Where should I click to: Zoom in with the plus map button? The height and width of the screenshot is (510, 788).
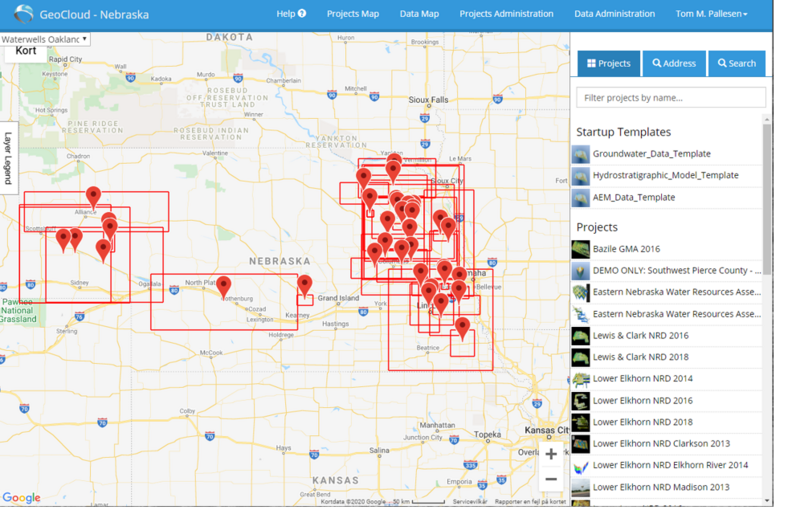pos(551,454)
